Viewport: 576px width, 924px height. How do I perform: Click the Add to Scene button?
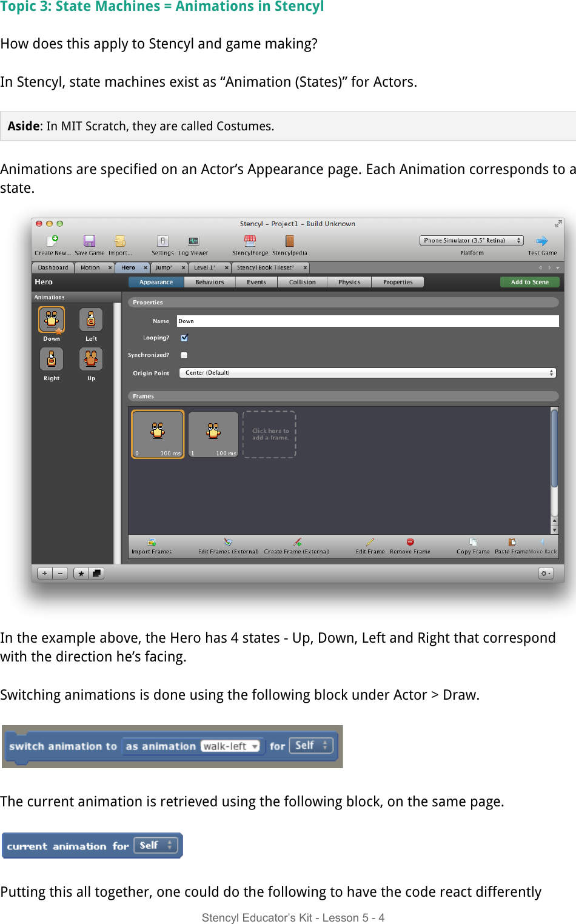pos(530,282)
